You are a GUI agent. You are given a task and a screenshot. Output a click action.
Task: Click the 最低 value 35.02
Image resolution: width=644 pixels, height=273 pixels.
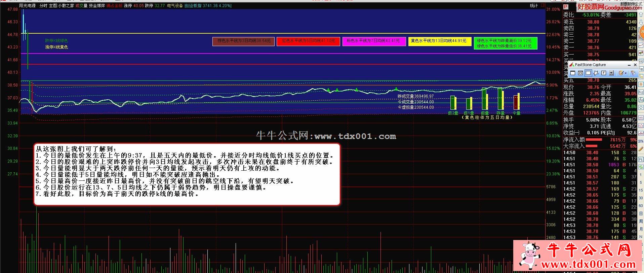(x=630, y=100)
